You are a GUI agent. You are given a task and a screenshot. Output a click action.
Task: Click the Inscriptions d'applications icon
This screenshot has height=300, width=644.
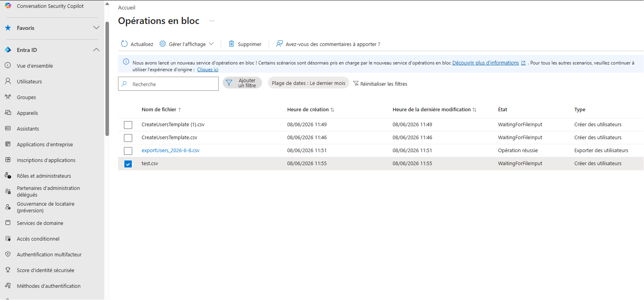[8, 160]
